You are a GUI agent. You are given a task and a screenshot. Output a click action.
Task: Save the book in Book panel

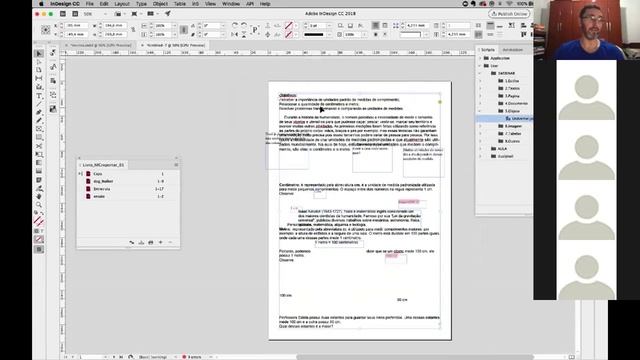[141, 242]
